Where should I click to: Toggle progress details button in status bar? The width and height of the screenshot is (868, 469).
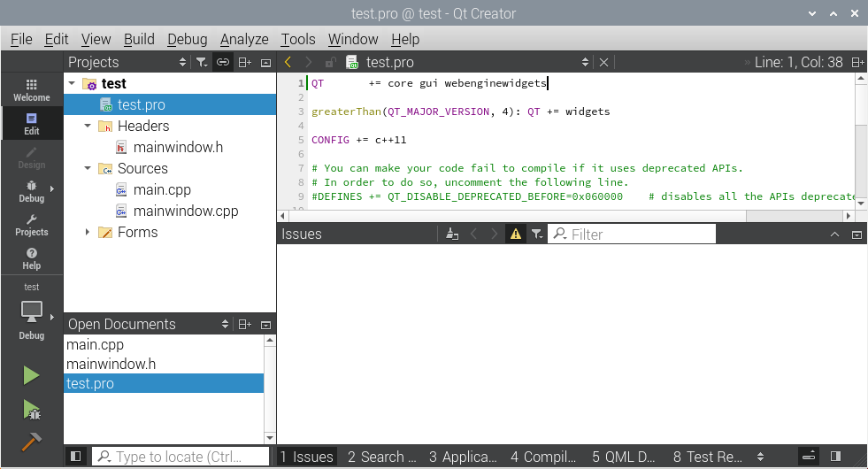(x=809, y=457)
